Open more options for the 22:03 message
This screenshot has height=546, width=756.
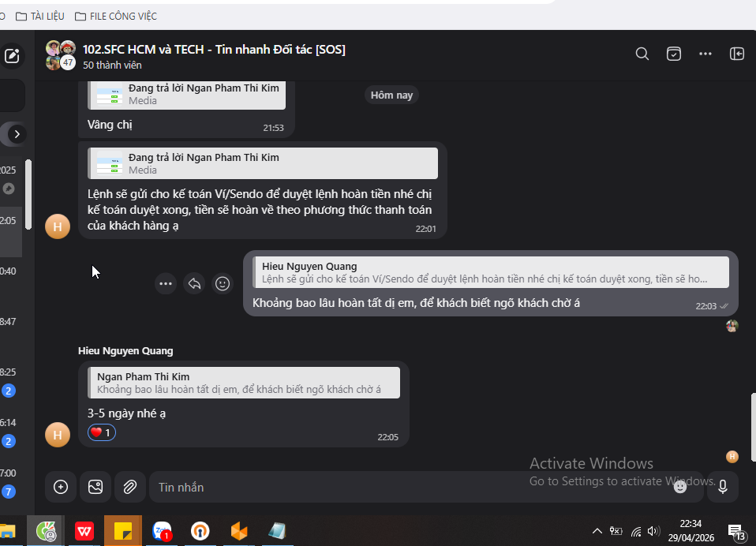click(x=166, y=284)
